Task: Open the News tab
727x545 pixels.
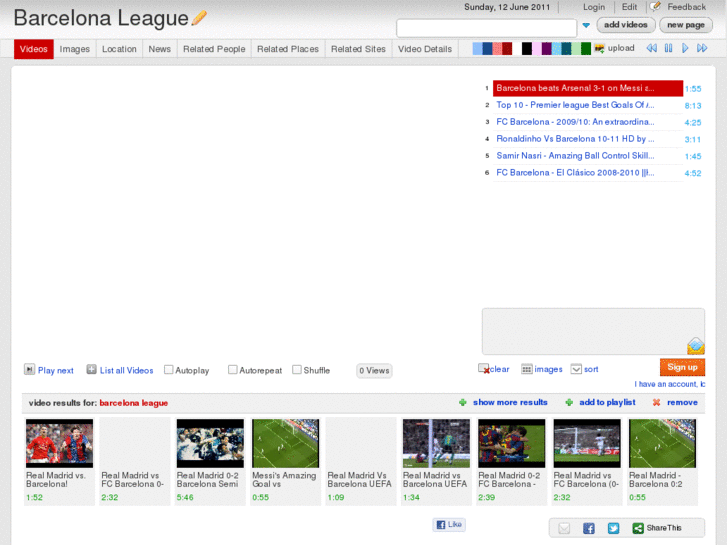Action: click(159, 49)
